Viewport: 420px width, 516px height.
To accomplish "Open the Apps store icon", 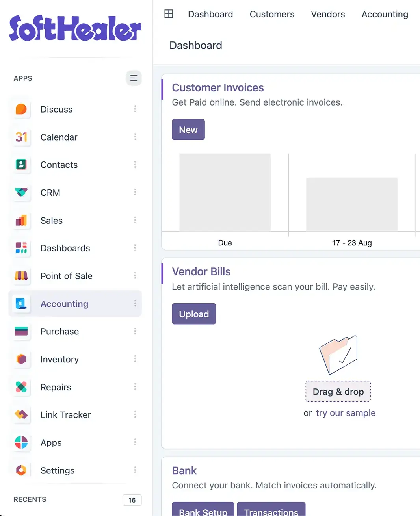I will tap(21, 443).
